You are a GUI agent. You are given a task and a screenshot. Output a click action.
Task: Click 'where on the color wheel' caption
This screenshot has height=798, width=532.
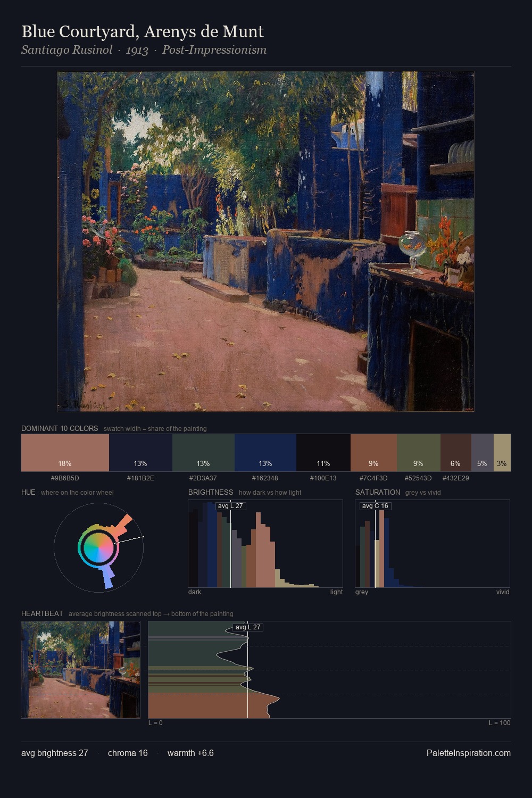pyautogui.click(x=77, y=493)
